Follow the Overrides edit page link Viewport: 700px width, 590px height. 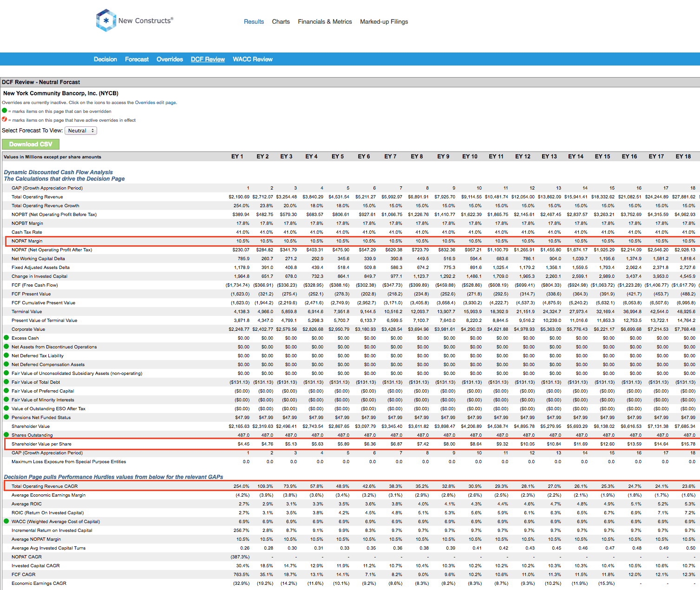(156, 103)
